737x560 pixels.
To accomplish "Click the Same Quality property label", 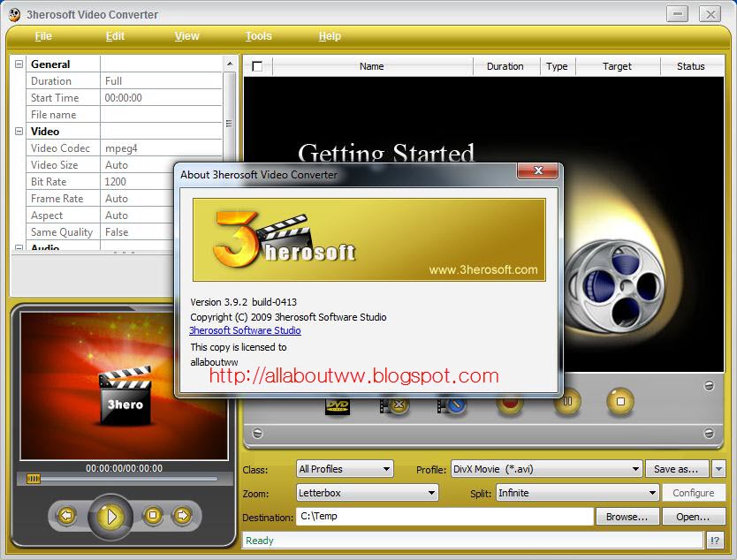I will tap(62, 232).
